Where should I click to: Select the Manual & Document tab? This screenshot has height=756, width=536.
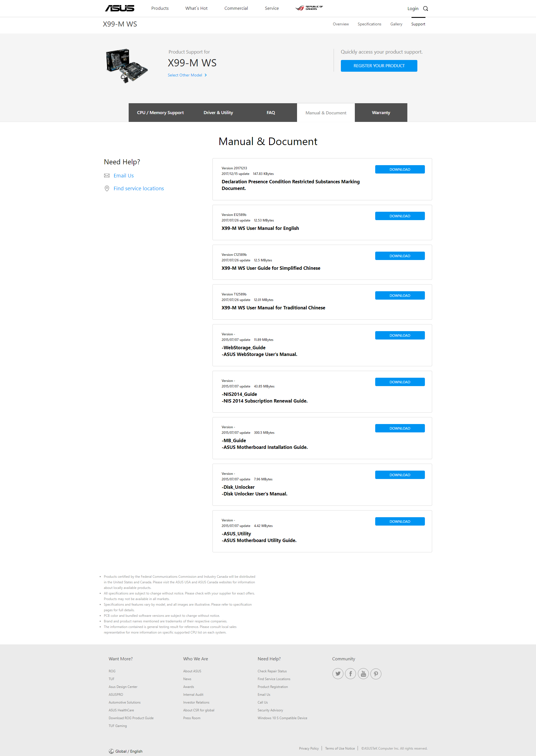tap(326, 113)
